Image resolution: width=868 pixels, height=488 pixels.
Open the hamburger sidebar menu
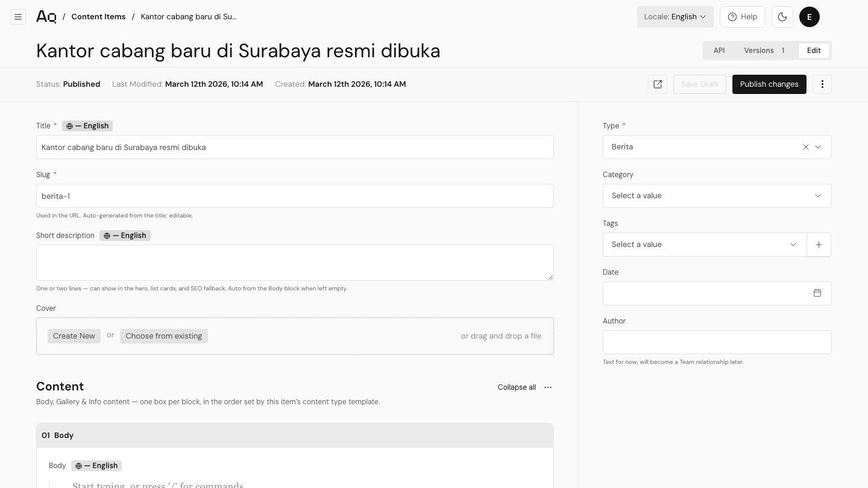(x=18, y=17)
